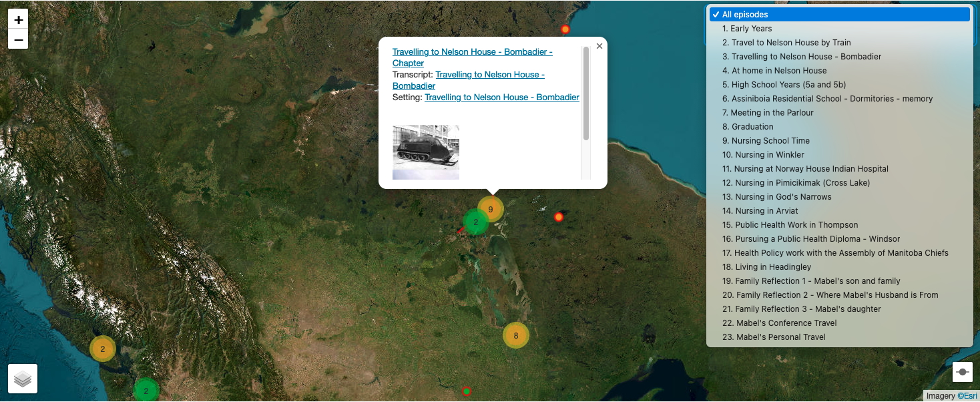
Task: Click the popup vertical scrollbar
Action: [586, 93]
